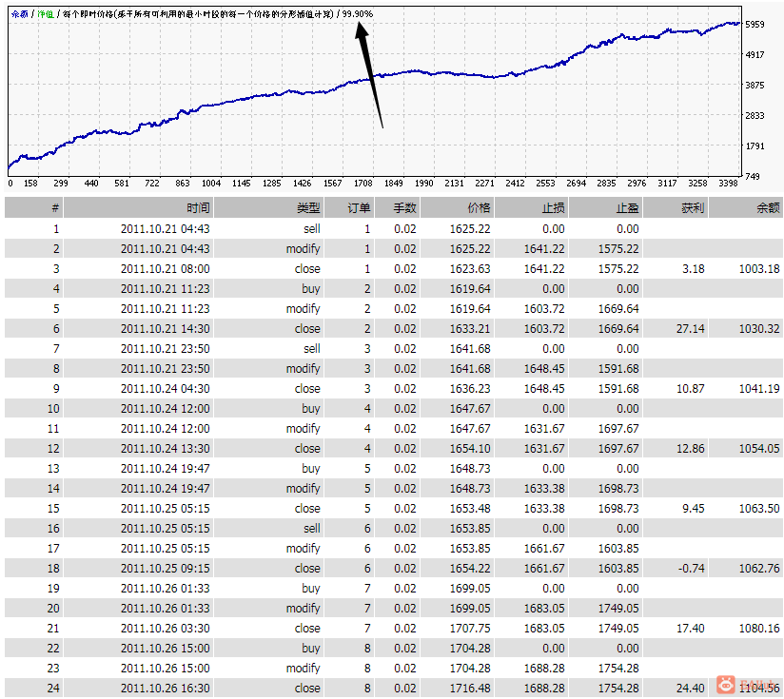784x699 pixels.
Task: Click the 类型 column header
Action: pyautogui.click(x=269, y=208)
